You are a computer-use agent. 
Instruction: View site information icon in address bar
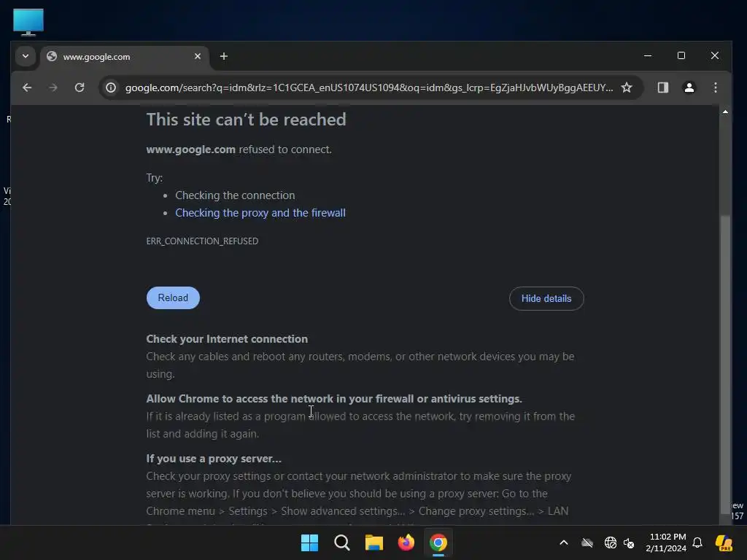click(111, 87)
